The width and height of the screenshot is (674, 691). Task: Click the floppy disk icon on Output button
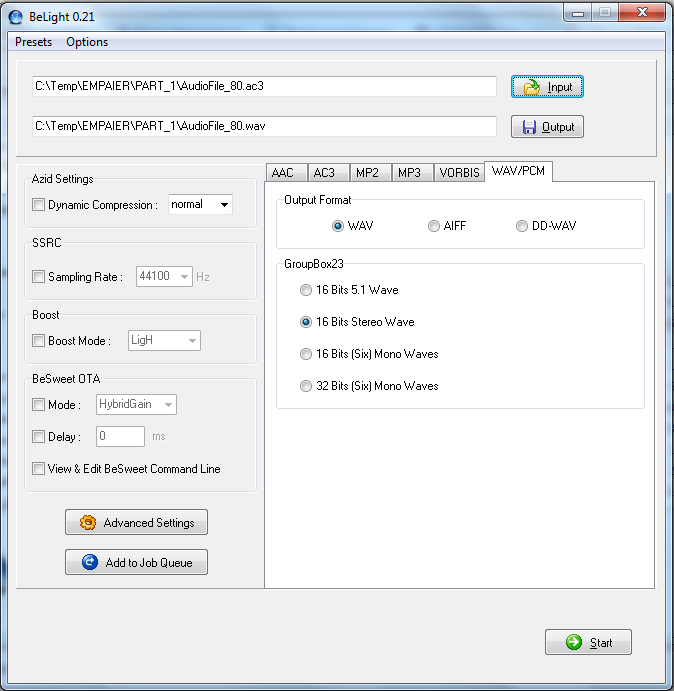tap(529, 127)
